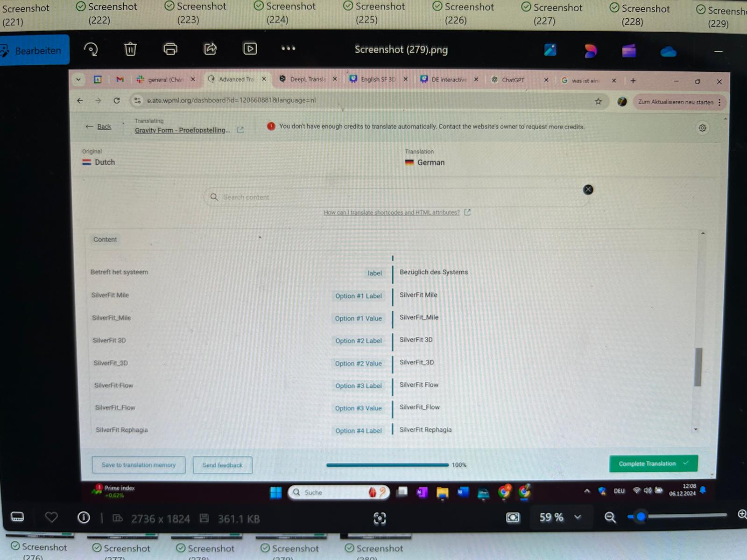Screen dimensions: 747x560
Task: Expand the 59 % zoom level dropdown
Action: 578,517
